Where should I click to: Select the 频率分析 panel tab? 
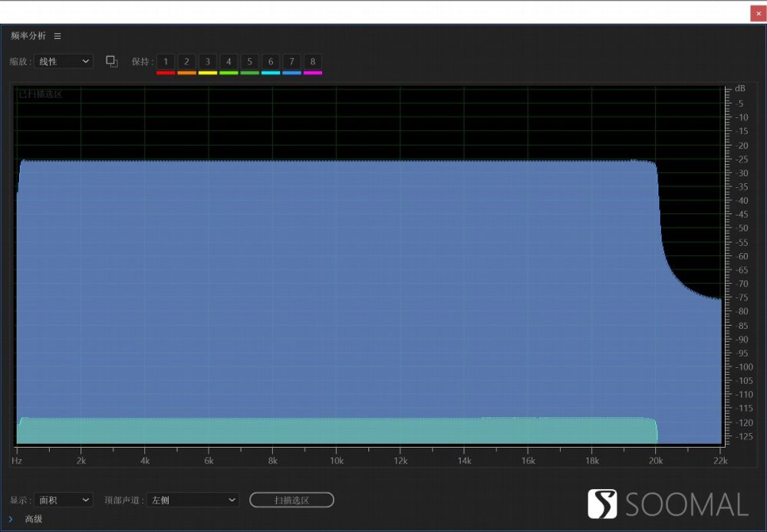click(28, 36)
